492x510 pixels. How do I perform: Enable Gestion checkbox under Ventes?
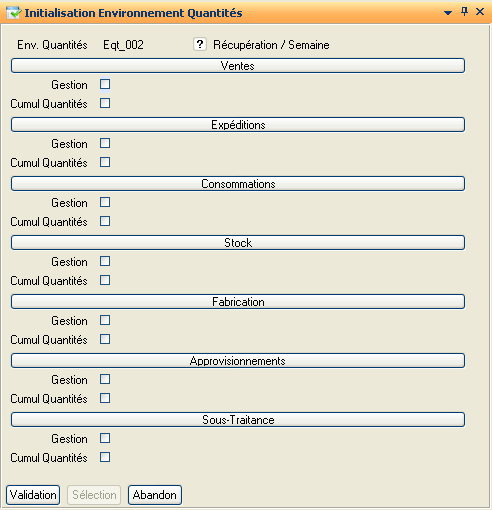click(105, 84)
